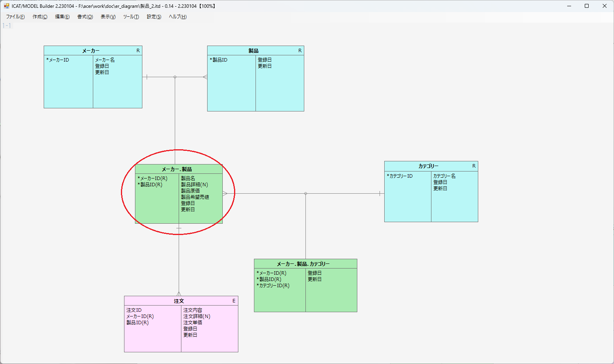614x364 pixels.
Task: Open the ツール(T) menu
Action: [x=131, y=17]
